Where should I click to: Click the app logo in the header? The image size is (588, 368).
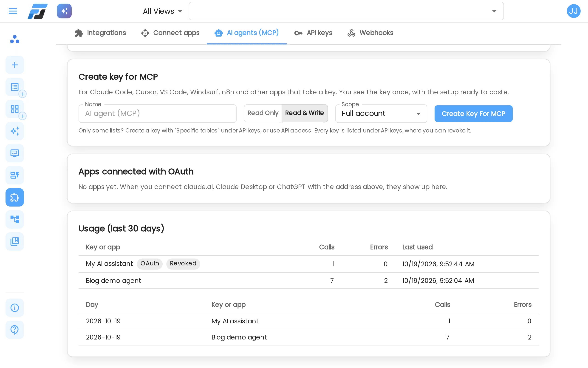click(37, 11)
